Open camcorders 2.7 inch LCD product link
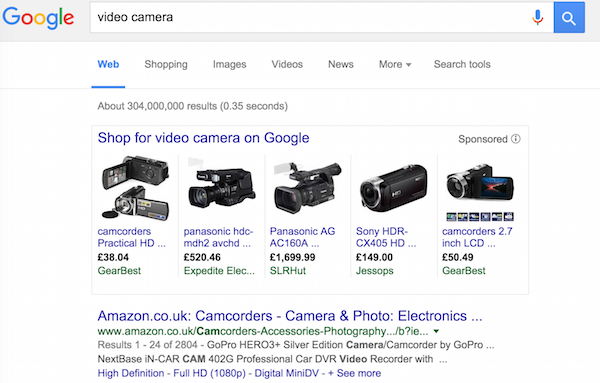 point(477,237)
